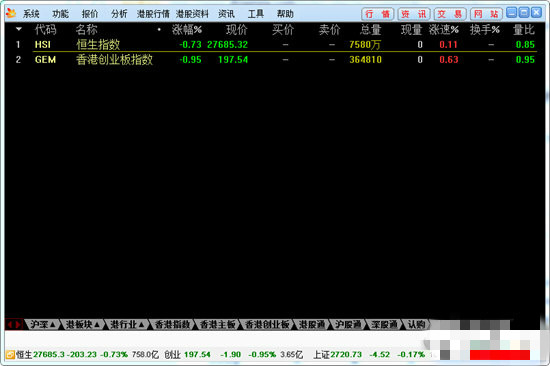
Task: Click the 恒生 index status entry
Action: point(87,355)
